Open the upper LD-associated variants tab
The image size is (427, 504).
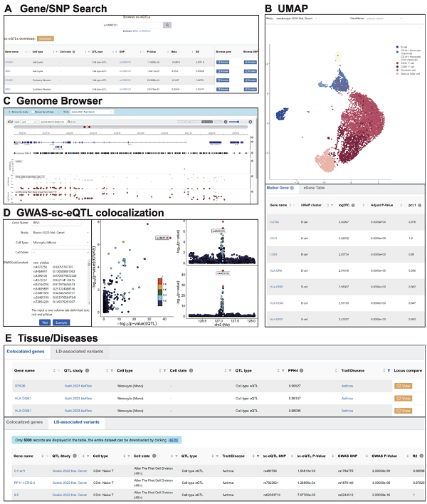click(82, 352)
